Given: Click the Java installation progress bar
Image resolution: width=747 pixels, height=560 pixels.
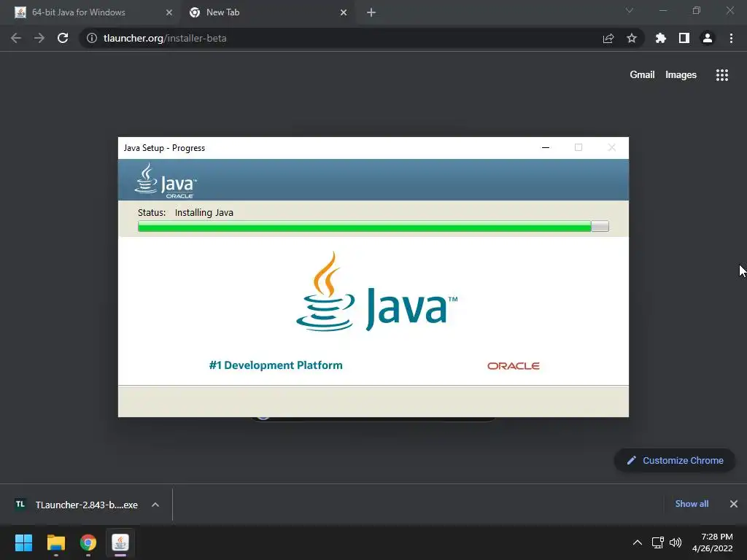Looking at the screenshot, I should (373, 226).
